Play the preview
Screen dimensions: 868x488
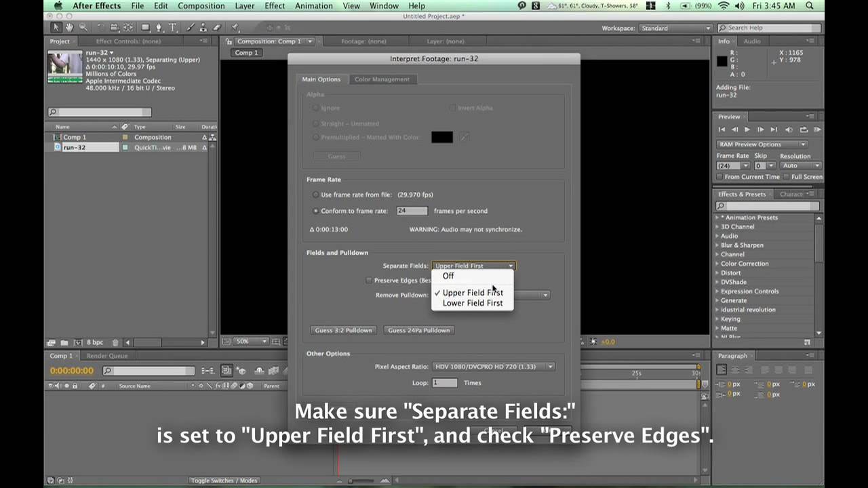pos(747,129)
